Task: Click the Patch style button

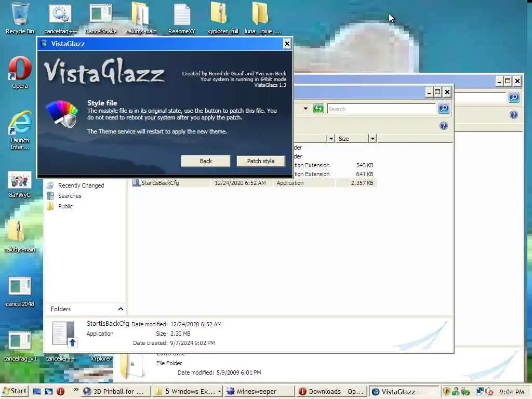Action: pos(261,161)
